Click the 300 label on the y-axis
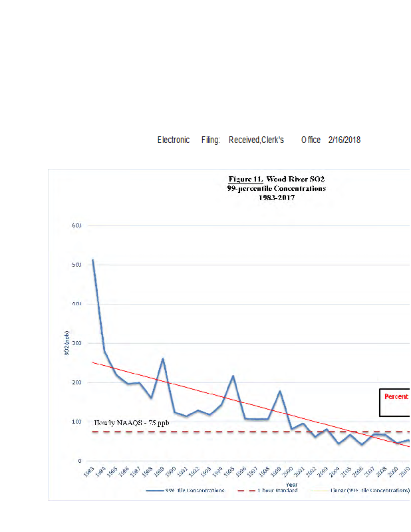 click(76, 343)
